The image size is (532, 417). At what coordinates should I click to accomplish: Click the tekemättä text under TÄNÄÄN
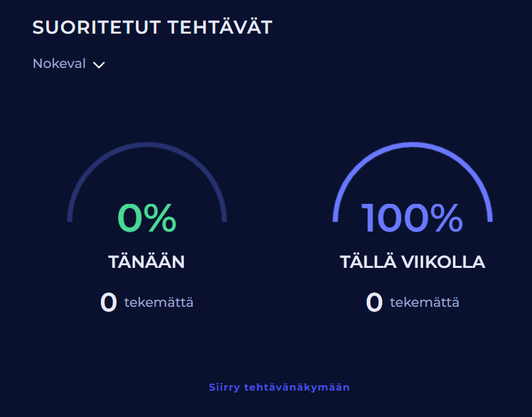[159, 303]
